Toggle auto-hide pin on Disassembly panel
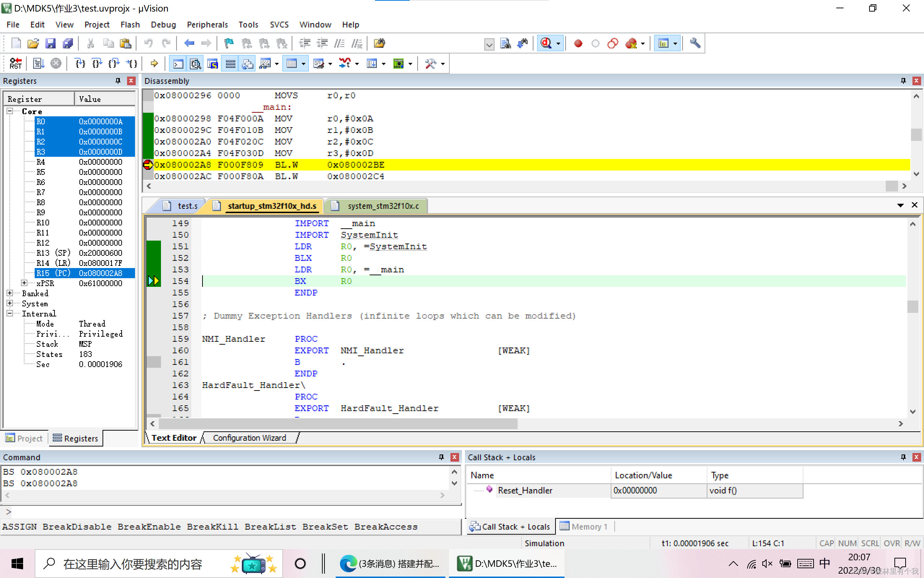This screenshot has width=924, height=578. pos(903,81)
